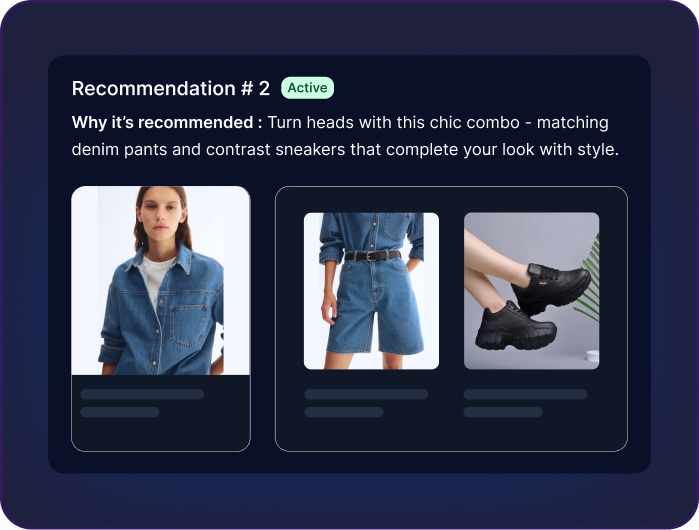Click the upper black sneaker in the photo
The width and height of the screenshot is (699, 530).
(551, 288)
